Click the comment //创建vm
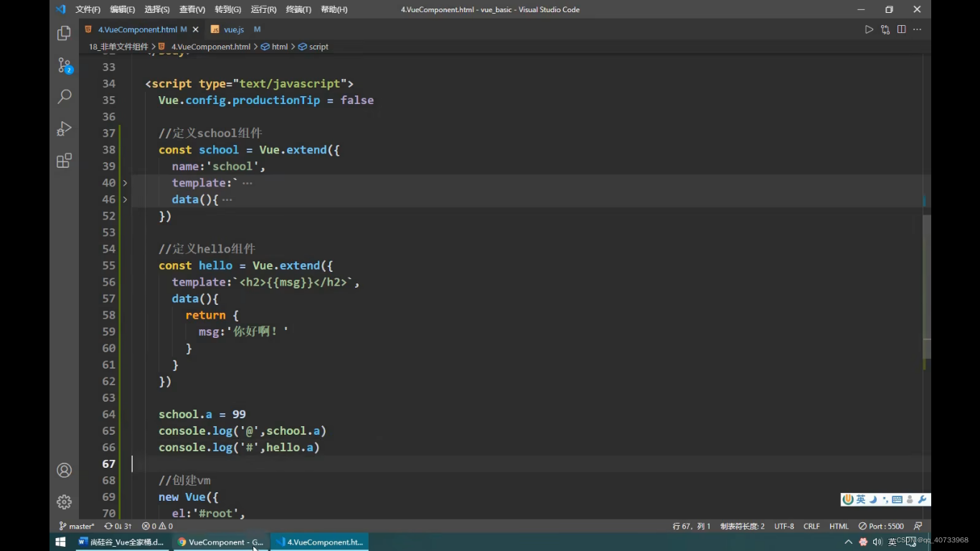 (184, 480)
